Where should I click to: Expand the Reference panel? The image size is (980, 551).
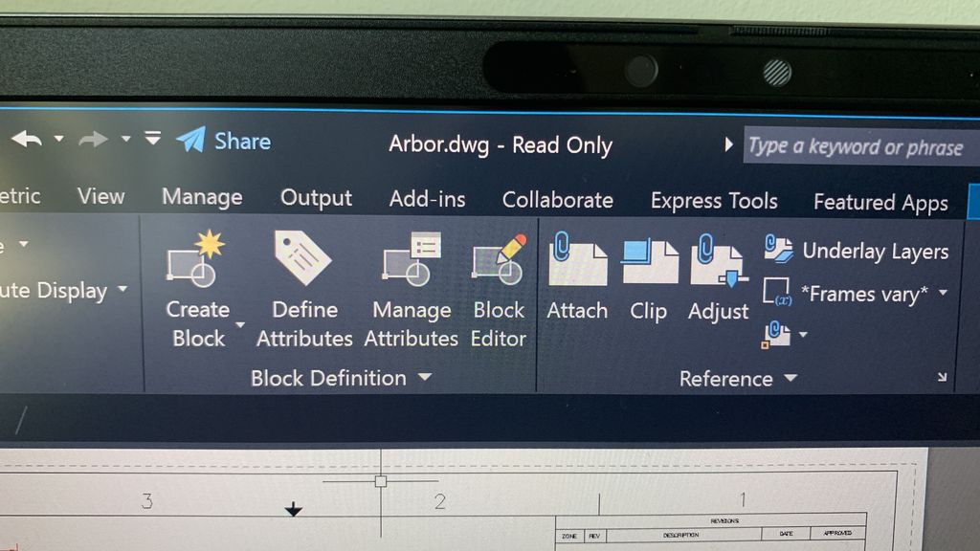[x=791, y=379]
